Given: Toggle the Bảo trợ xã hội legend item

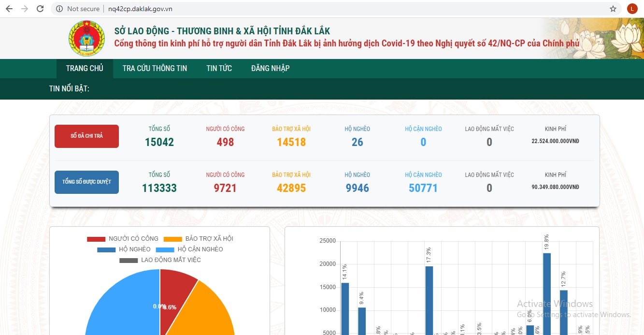Looking at the screenshot, I should [198, 239].
